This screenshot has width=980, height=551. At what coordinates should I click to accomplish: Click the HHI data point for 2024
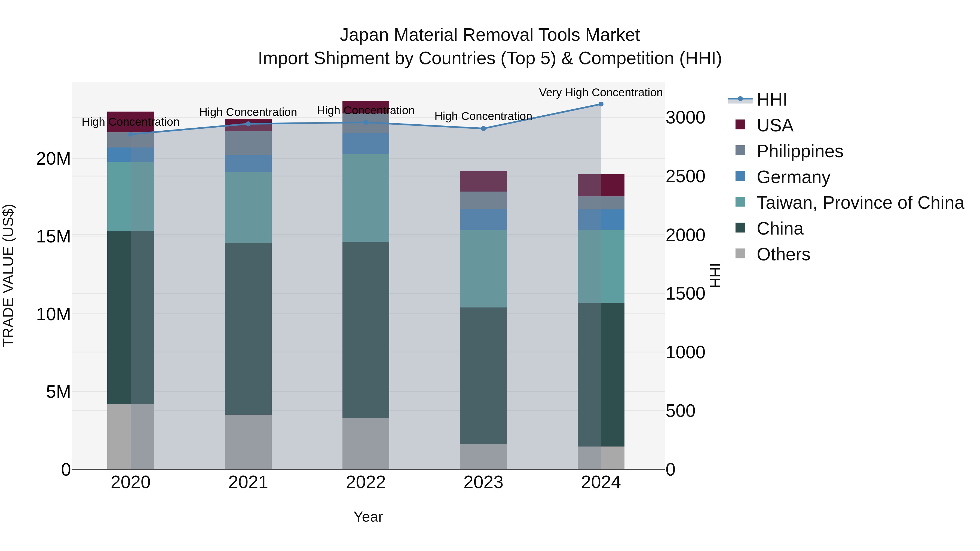click(601, 104)
